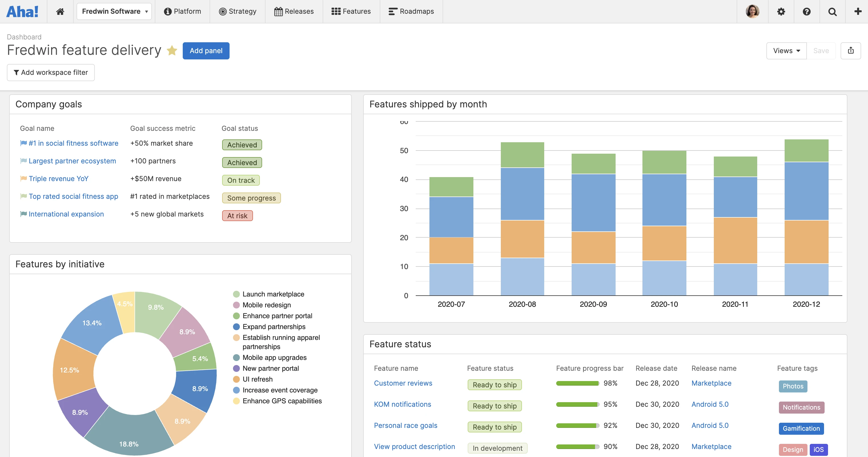Click the plus icon to add new
The width and height of the screenshot is (868, 457).
[x=857, y=11]
